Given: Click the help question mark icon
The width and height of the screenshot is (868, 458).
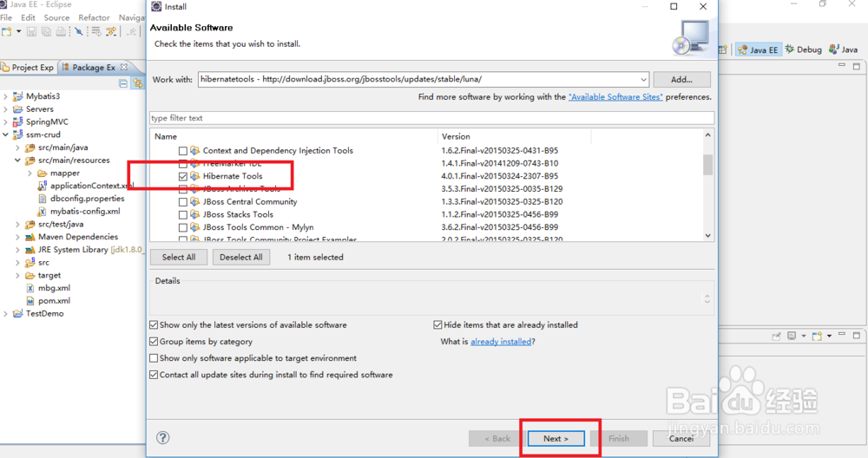Looking at the screenshot, I should 163,437.
